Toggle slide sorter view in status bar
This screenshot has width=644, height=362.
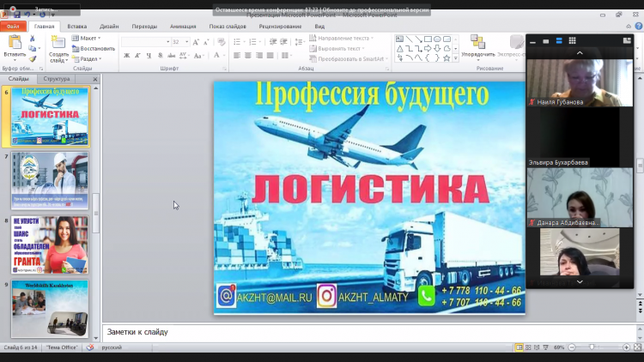pos(529,347)
